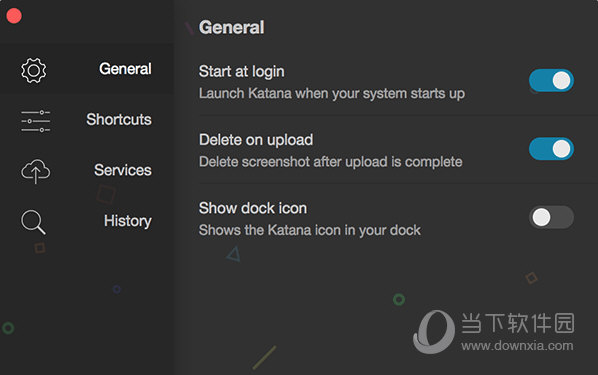Go to the History section
This screenshot has height=375, width=598.
127,221
